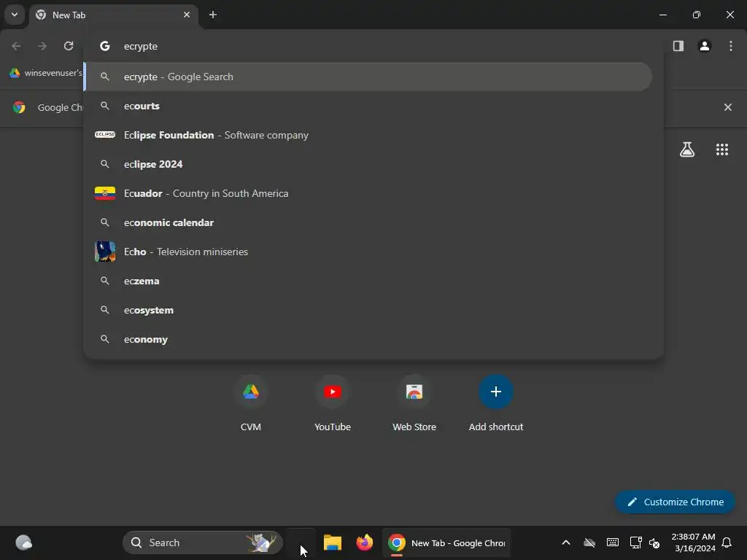Screen dimensions: 747x560
Task: Open Search Labs flask icon
Action: (x=687, y=149)
